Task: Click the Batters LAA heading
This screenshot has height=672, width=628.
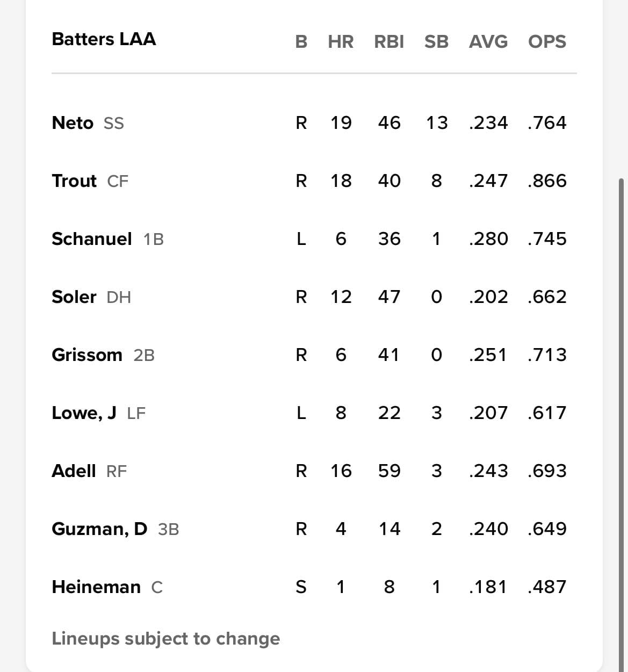Action: pos(104,39)
